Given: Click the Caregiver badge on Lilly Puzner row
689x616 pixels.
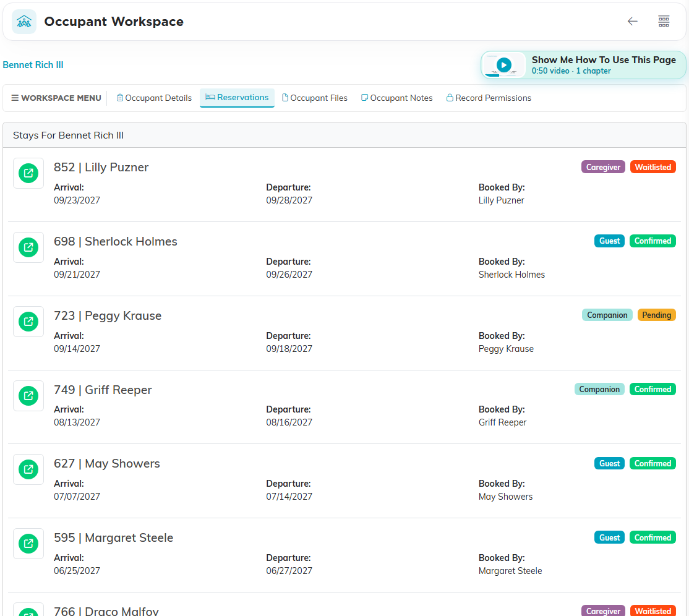Looking at the screenshot, I should [603, 167].
